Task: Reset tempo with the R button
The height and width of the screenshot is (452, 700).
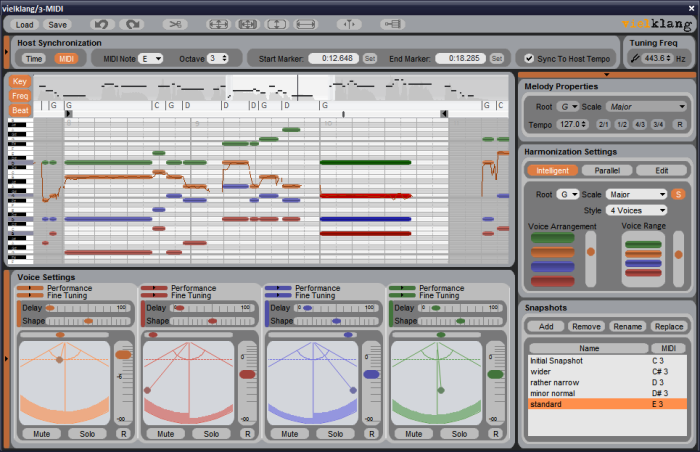Action: click(x=679, y=125)
